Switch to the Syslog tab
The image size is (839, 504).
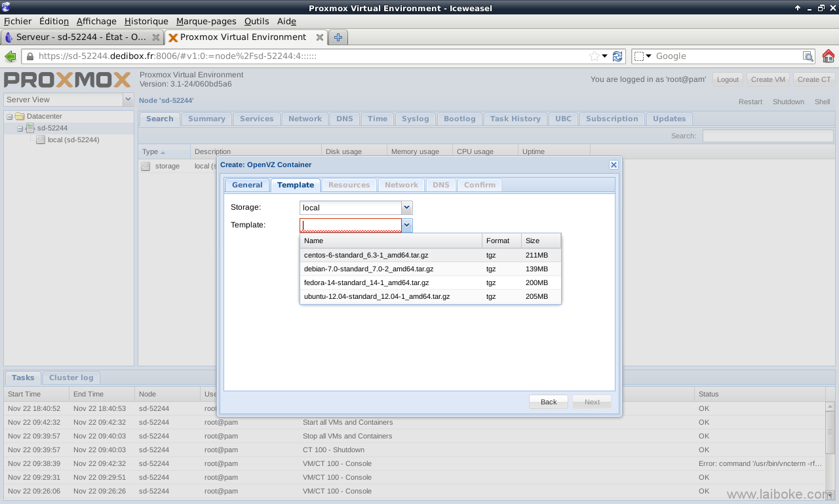click(x=416, y=119)
